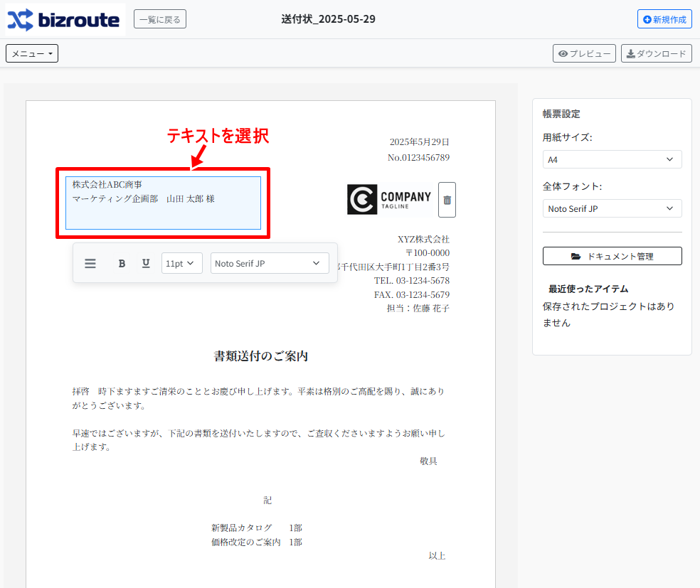The image size is (700, 588).
Task: Open the メニュー dropdown menu
Action: (32, 53)
